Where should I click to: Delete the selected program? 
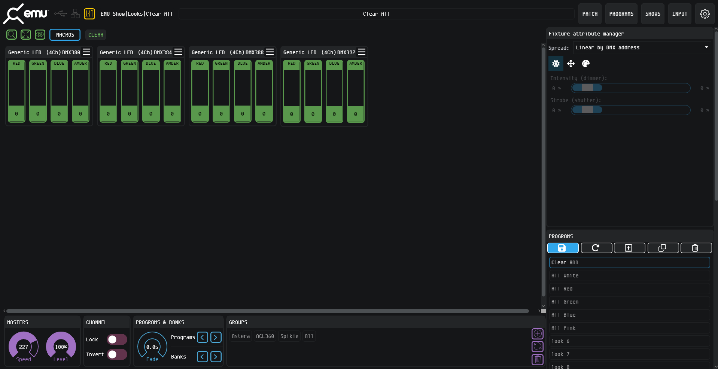(696, 248)
